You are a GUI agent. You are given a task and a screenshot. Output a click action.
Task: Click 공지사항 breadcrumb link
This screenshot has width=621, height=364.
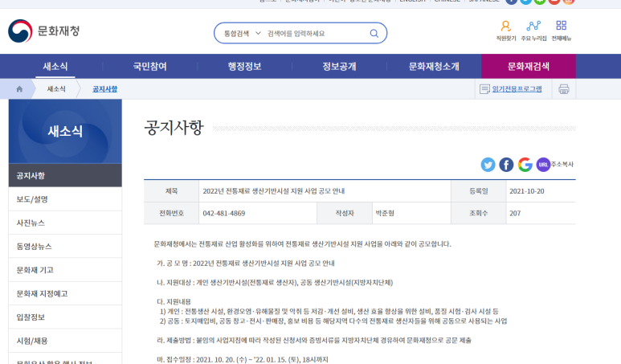(105, 88)
